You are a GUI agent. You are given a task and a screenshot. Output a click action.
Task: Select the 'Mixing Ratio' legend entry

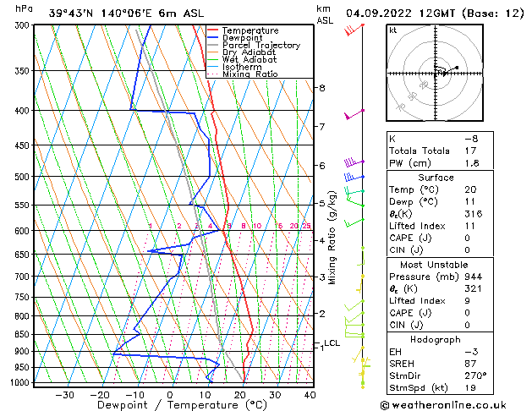coord(250,74)
